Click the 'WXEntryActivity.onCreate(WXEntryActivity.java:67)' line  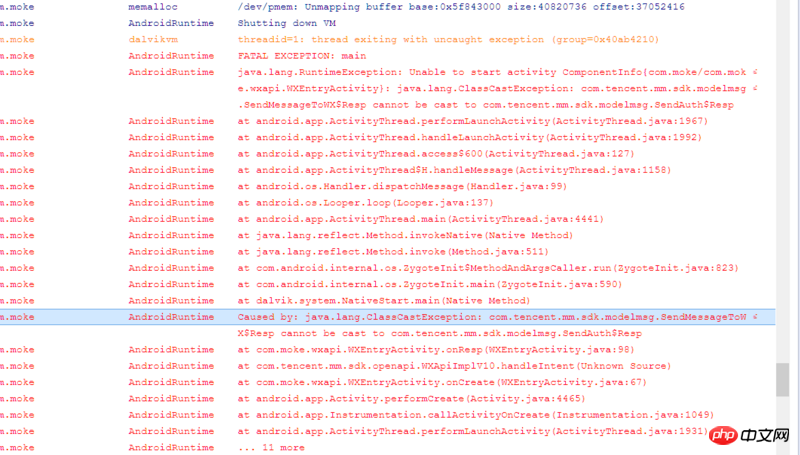pos(442,383)
